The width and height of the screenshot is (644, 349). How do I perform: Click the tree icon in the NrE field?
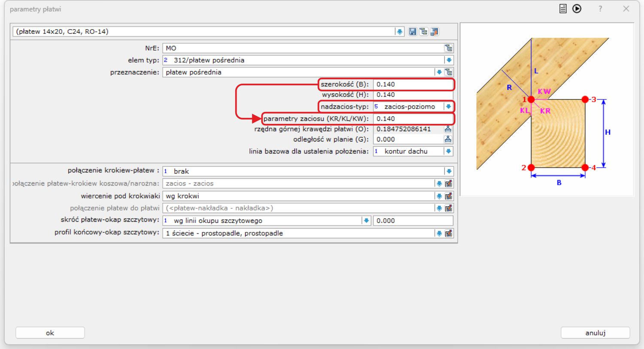(448, 48)
